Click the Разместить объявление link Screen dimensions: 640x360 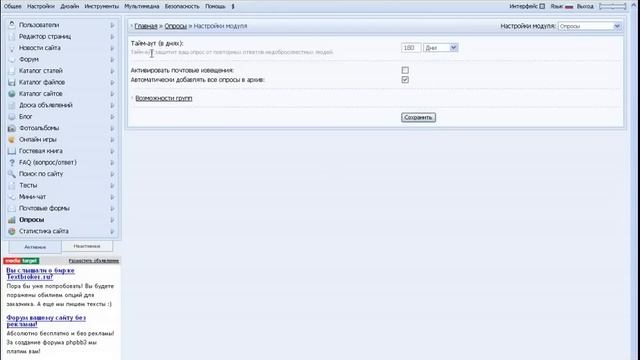point(94,260)
